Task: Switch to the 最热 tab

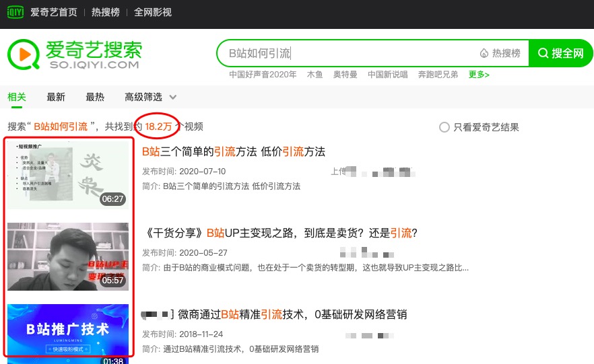Action: pyautogui.click(x=95, y=98)
